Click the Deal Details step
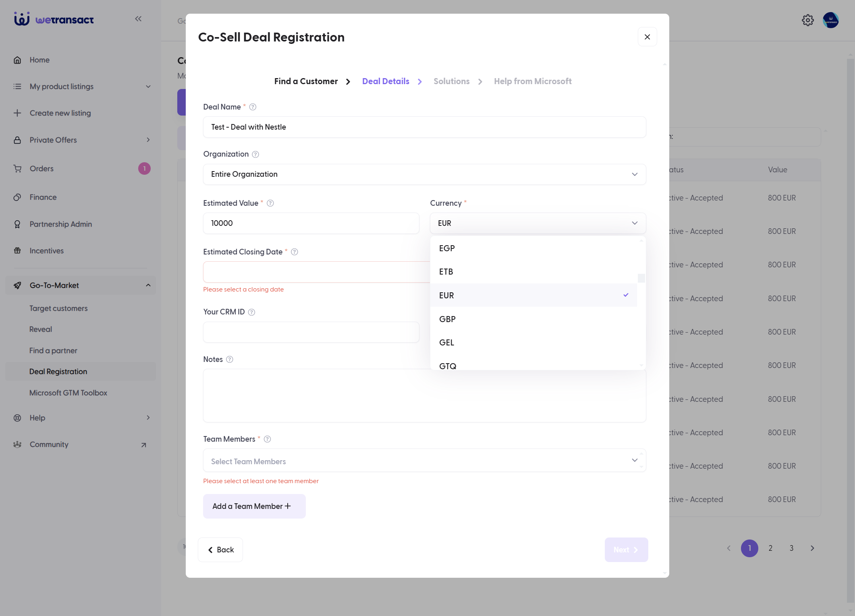Image resolution: width=855 pixels, height=616 pixels. pos(386,81)
